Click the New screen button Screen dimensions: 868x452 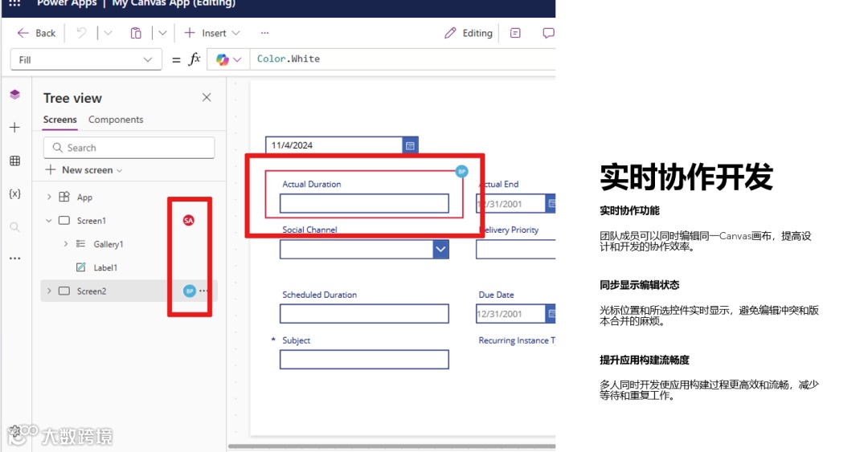[x=84, y=170]
